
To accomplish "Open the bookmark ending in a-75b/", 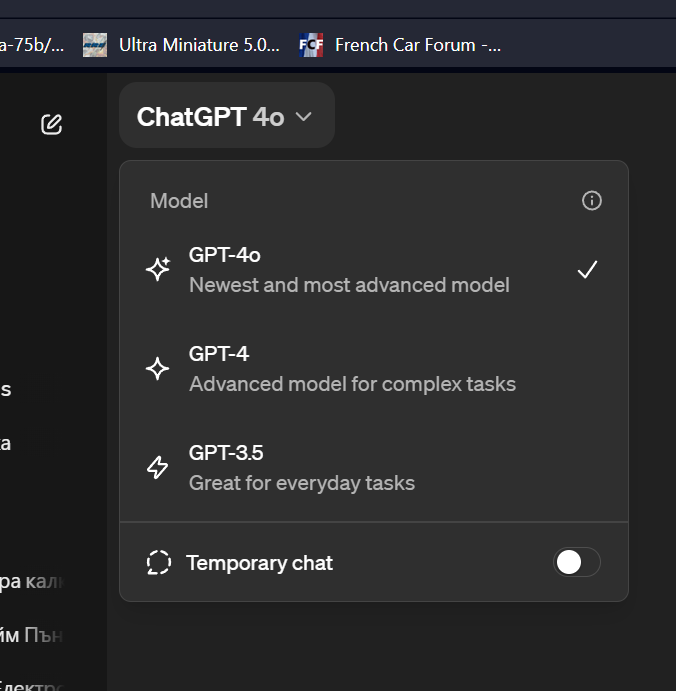I will point(32,45).
